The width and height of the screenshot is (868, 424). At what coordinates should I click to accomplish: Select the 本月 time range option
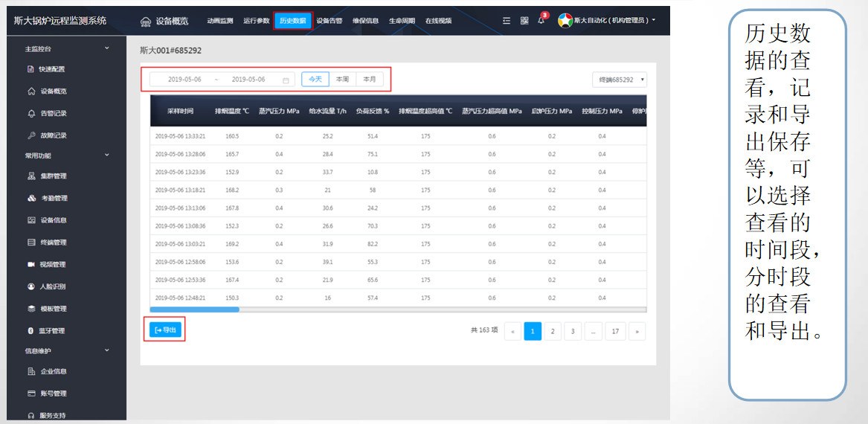point(369,79)
